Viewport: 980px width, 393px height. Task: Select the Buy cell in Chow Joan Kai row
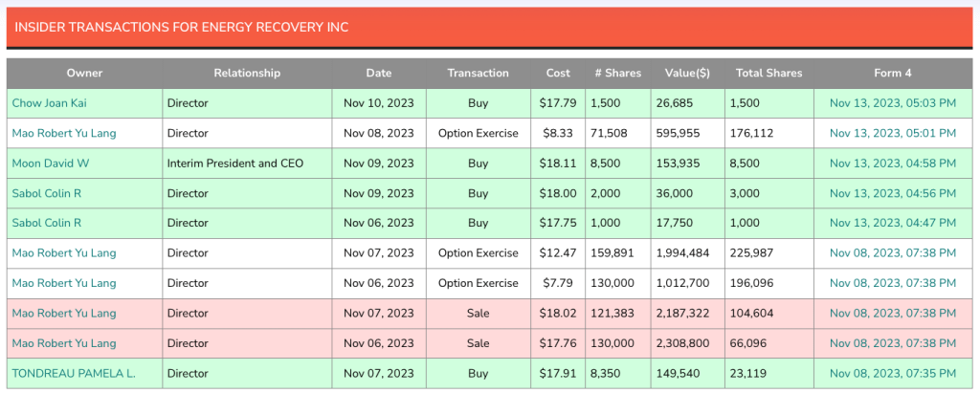pyautogui.click(x=479, y=103)
